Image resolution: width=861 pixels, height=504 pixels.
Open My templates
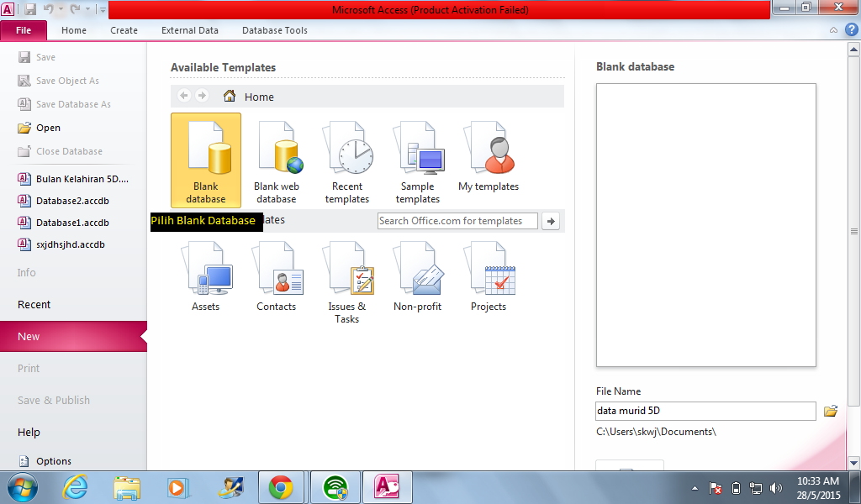tap(489, 156)
